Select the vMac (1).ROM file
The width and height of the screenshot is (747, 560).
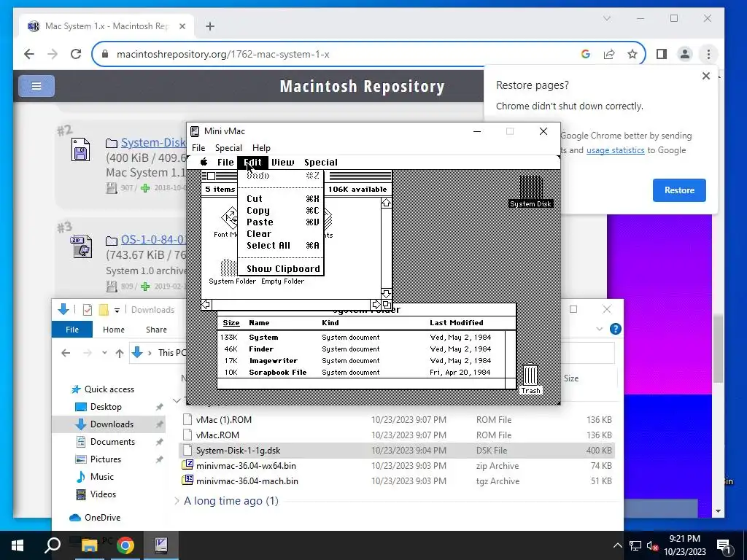tap(397, 419)
